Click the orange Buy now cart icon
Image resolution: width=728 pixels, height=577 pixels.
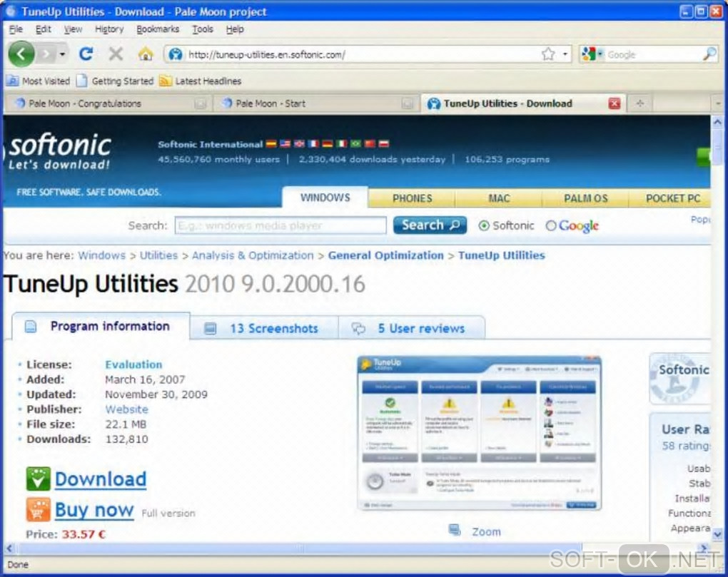[38, 509]
